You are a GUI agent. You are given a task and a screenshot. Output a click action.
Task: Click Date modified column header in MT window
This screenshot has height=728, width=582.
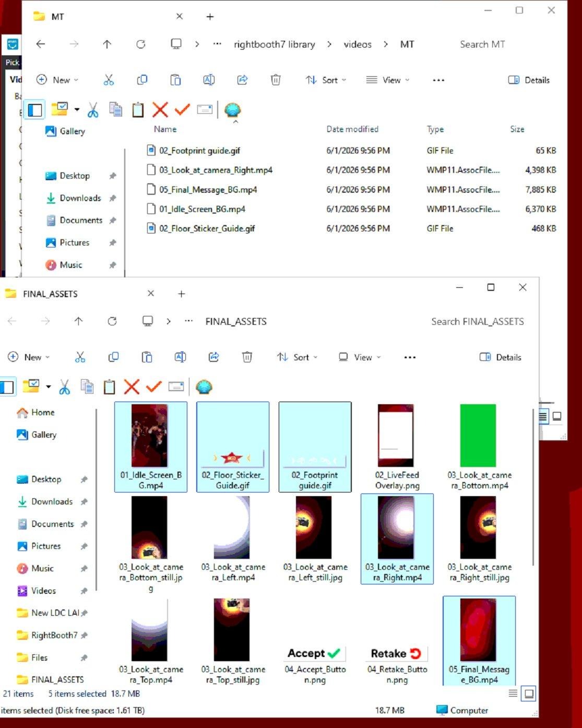352,129
